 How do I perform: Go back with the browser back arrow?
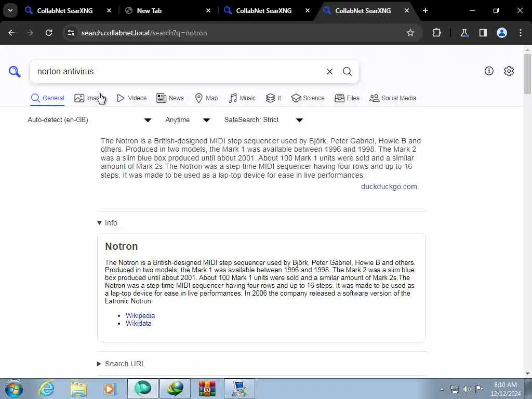pos(11,33)
